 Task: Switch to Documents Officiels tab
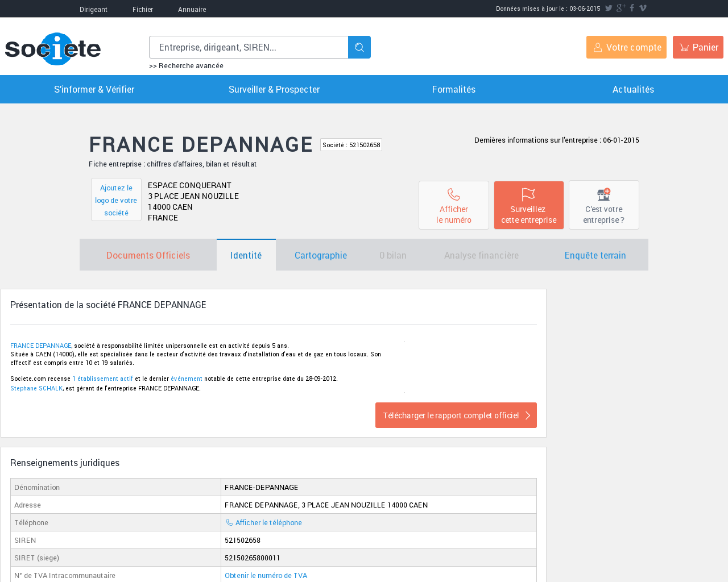pyautogui.click(x=148, y=255)
